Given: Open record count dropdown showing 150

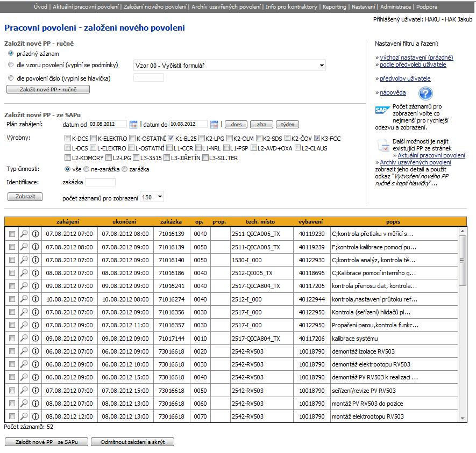Looking at the screenshot, I should [x=152, y=197].
